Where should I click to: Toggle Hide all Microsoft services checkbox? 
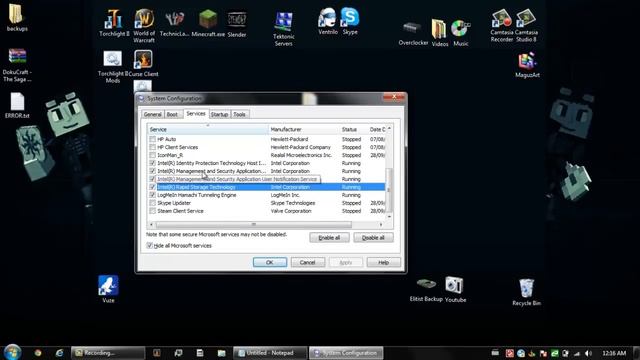(x=149, y=245)
